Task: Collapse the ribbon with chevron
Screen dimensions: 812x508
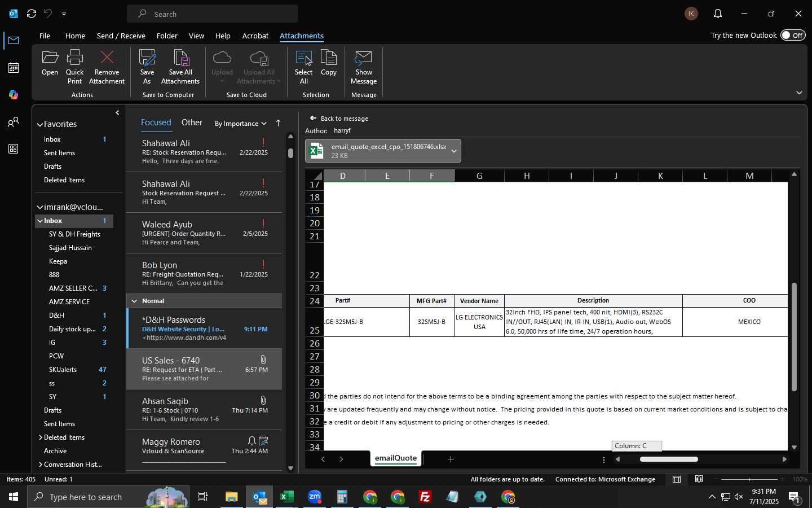Action: point(799,93)
